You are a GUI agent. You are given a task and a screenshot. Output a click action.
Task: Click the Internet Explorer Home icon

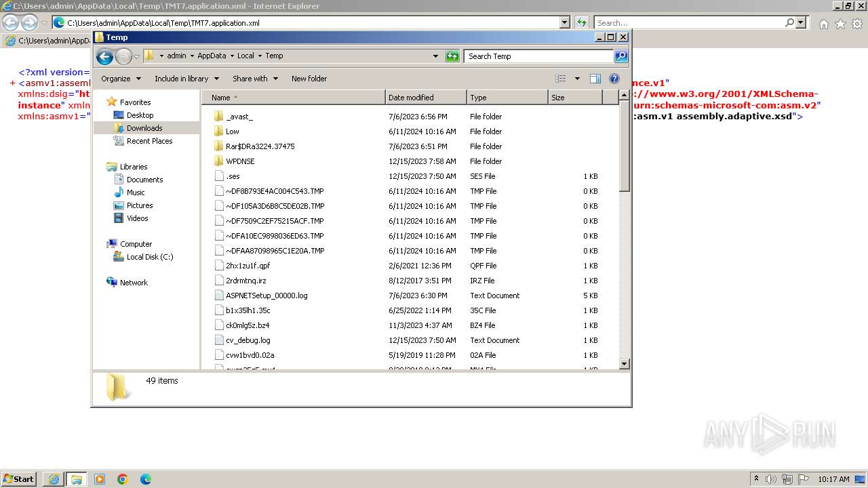(823, 24)
